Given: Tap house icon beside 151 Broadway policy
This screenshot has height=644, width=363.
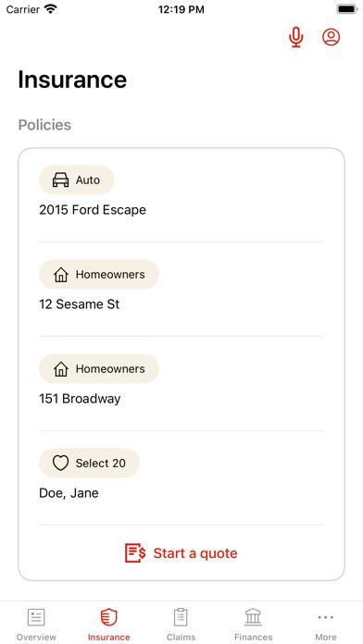Looking at the screenshot, I should point(61,369).
